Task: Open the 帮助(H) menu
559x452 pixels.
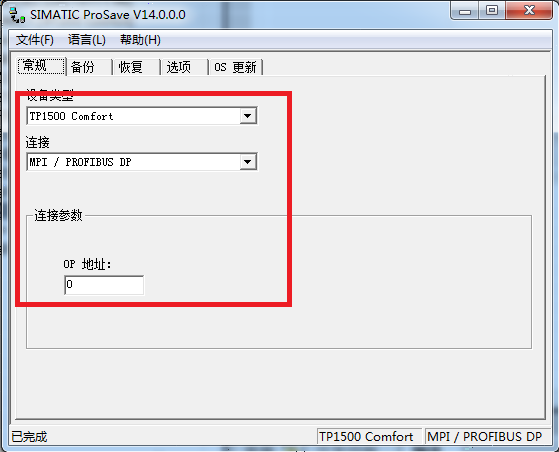Action: pyautogui.click(x=140, y=40)
